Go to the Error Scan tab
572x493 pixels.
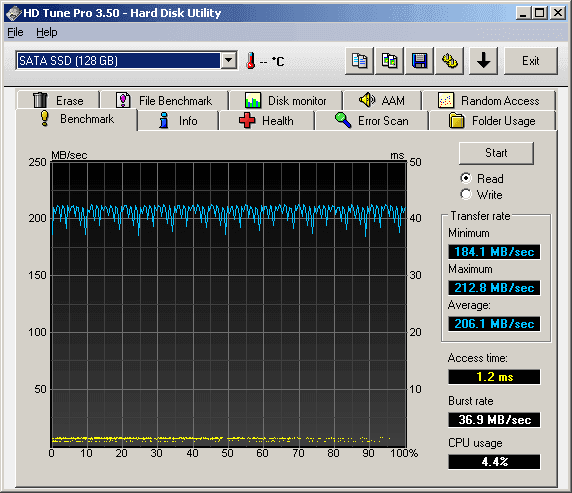click(x=372, y=121)
